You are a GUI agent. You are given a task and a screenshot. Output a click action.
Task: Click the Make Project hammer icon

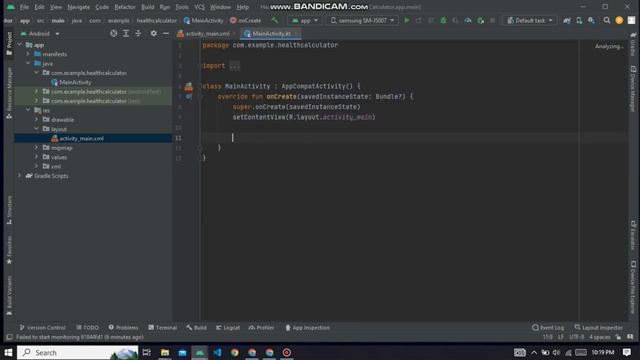coord(275,20)
